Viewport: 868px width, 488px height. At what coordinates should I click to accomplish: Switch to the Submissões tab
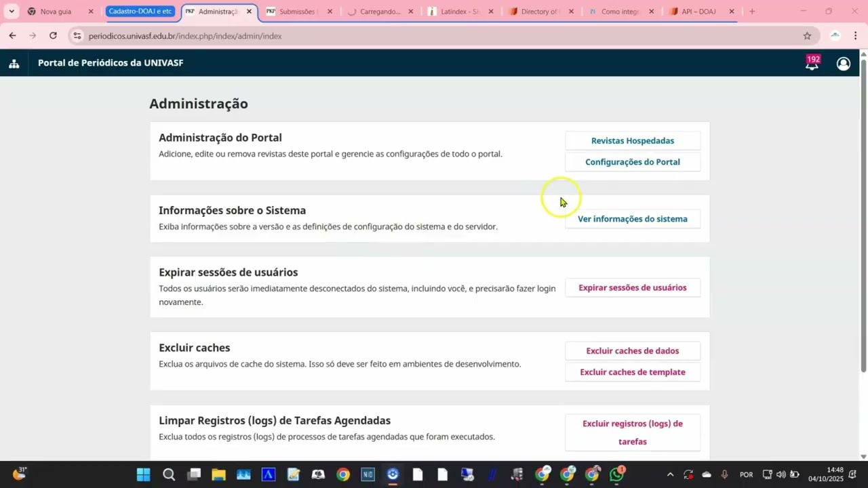(298, 12)
